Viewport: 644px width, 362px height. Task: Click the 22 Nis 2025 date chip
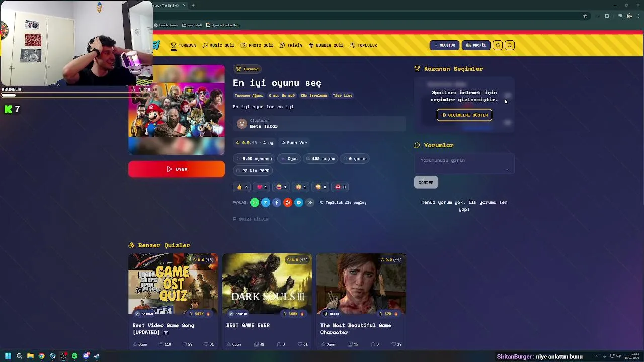tap(253, 171)
